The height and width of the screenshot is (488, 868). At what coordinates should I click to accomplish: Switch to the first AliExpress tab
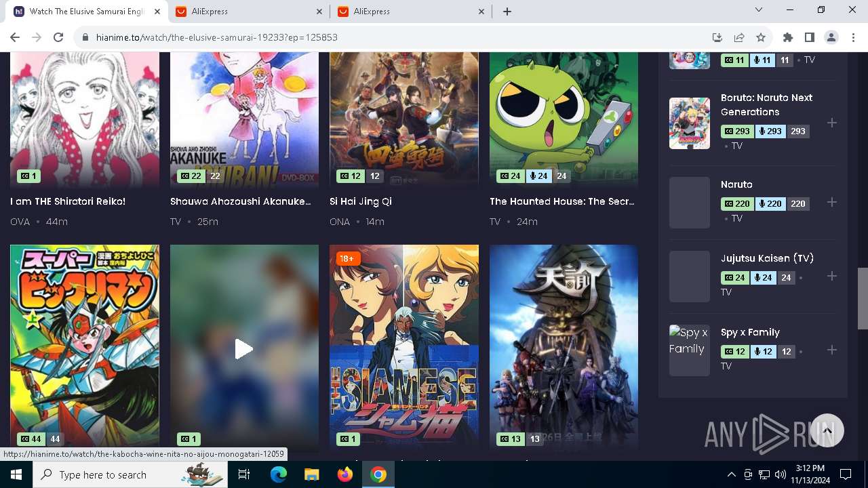249,12
